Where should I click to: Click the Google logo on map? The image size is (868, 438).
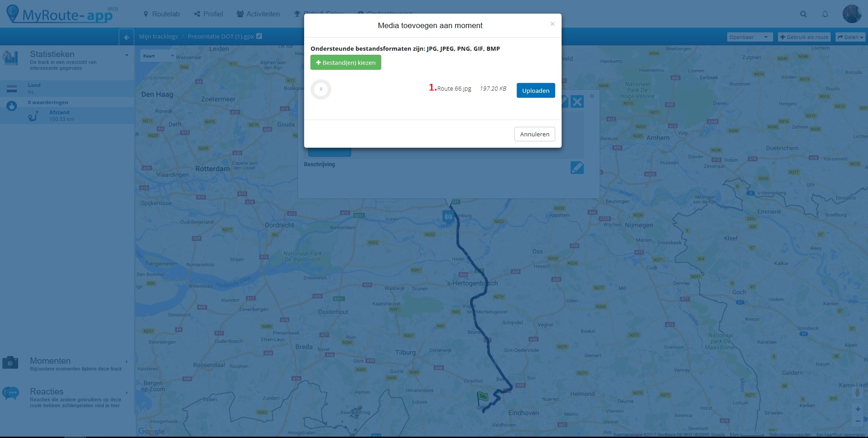pos(152,431)
